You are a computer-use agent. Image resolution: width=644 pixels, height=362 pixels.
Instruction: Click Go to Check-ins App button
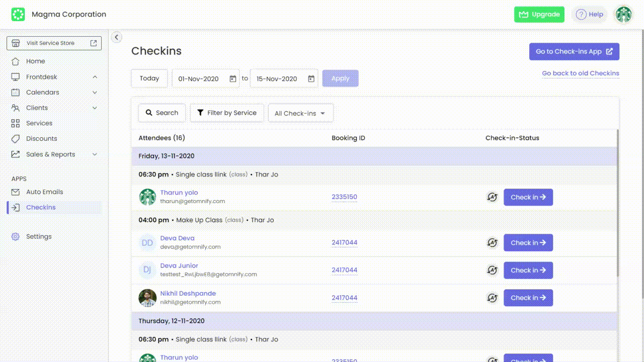pyautogui.click(x=574, y=51)
